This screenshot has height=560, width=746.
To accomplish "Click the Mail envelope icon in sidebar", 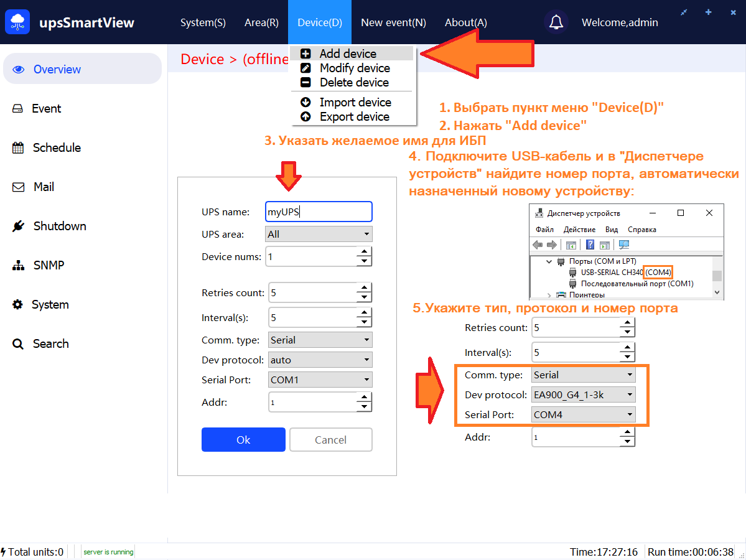I will (18, 187).
